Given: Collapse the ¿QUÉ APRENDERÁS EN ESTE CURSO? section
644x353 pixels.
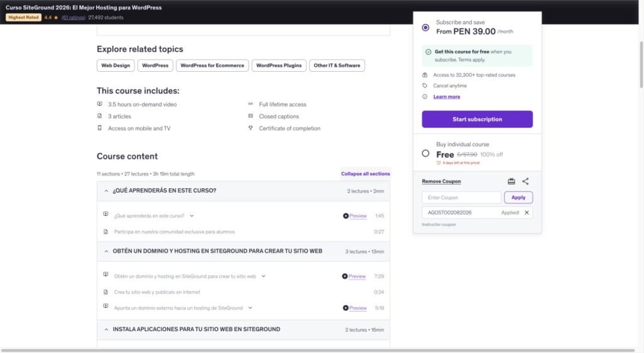Looking at the screenshot, I should click(243, 191).
